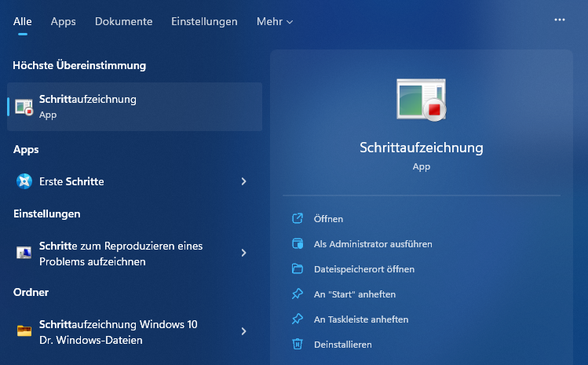Click pin icon for An Taskleiste anheften
This screenshot has width=588, height=365.
tap(298, 319)
